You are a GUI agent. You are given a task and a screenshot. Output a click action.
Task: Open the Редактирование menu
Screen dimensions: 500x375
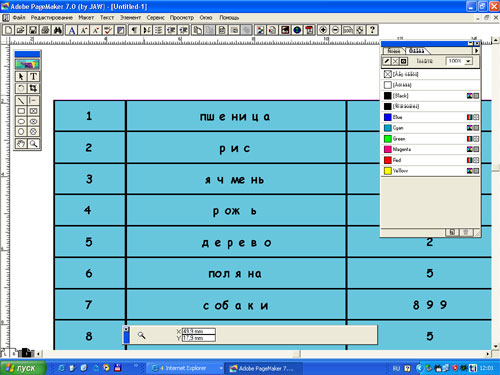52,18
